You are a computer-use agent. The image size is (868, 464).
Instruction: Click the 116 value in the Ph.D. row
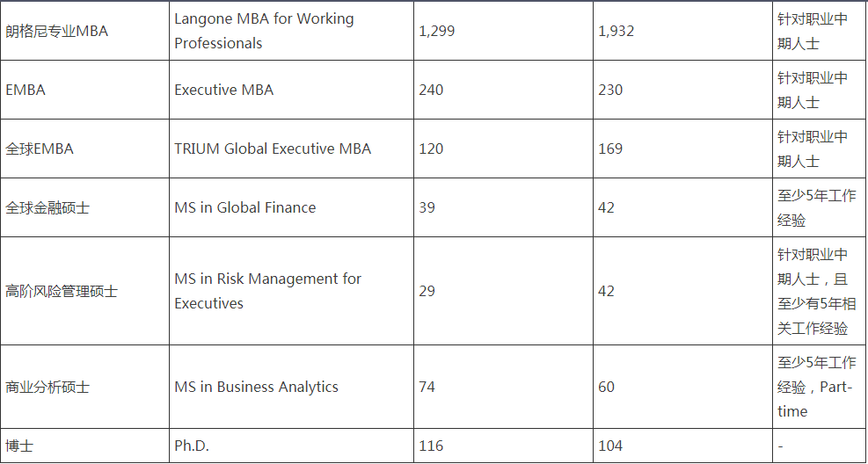point(431,446)
